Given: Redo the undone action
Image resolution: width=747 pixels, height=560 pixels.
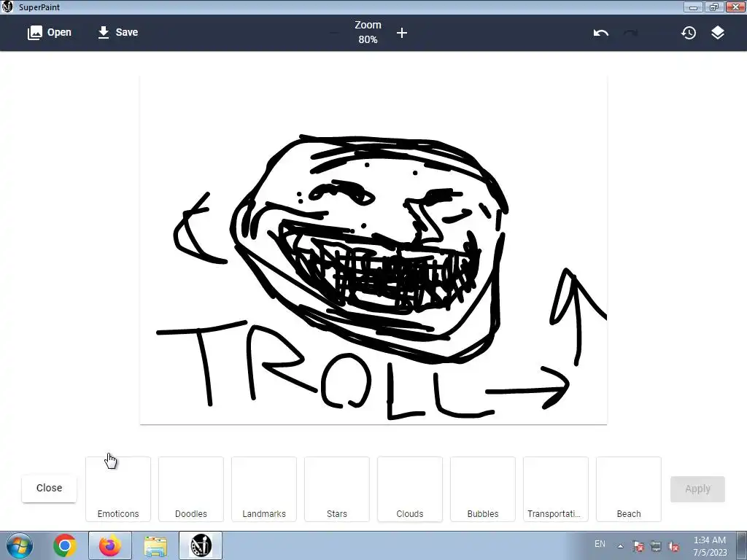Looking at the screenshot, I should [x=630, y=33].
